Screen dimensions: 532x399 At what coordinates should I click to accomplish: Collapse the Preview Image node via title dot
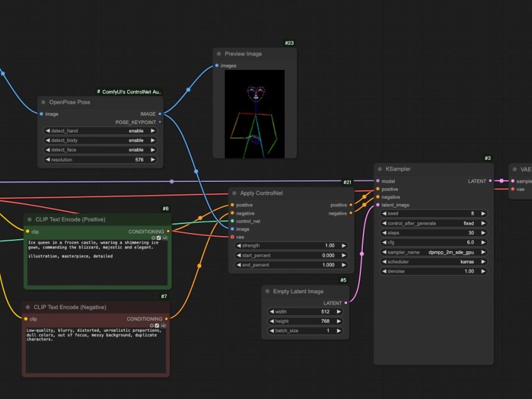(219, 54)
